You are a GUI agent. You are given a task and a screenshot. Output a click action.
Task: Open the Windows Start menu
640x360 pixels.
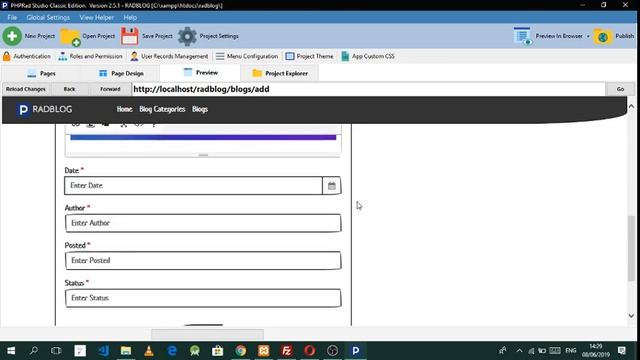pos(11,351)
